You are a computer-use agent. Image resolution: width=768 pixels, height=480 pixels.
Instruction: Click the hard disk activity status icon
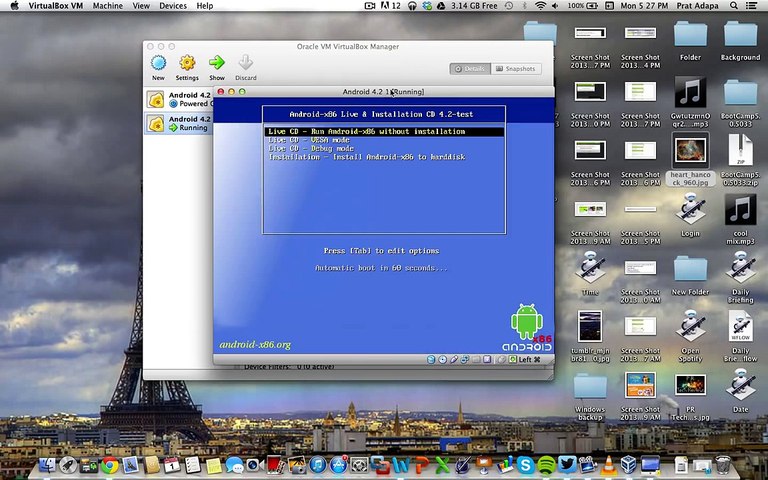pos(431,360)
